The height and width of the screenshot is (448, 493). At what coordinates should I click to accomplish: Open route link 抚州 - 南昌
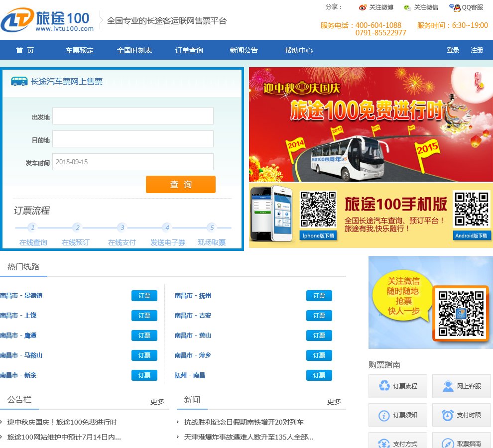pos(190,375)
